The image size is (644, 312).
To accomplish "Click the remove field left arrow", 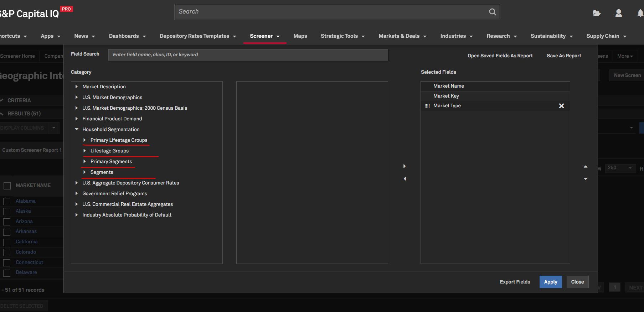I will pos(405,179).
